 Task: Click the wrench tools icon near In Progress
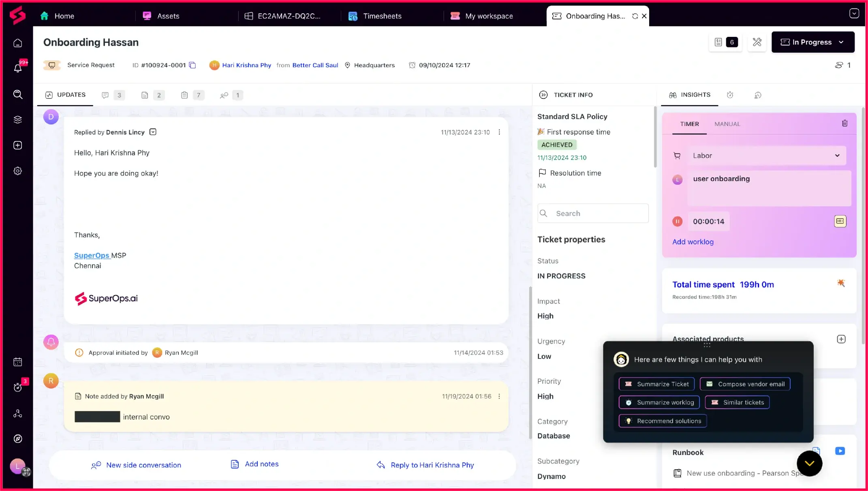757,42
